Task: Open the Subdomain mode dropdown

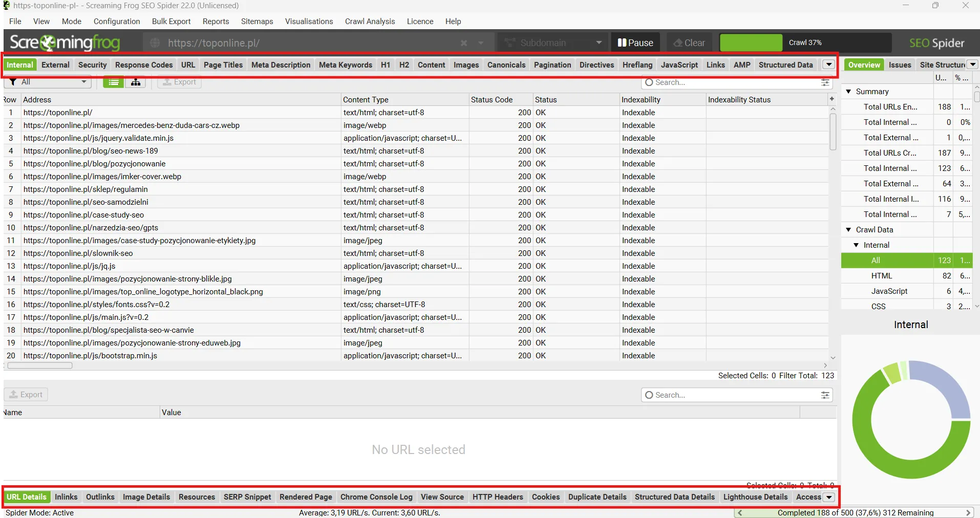Action: click(x=552, y=43)
